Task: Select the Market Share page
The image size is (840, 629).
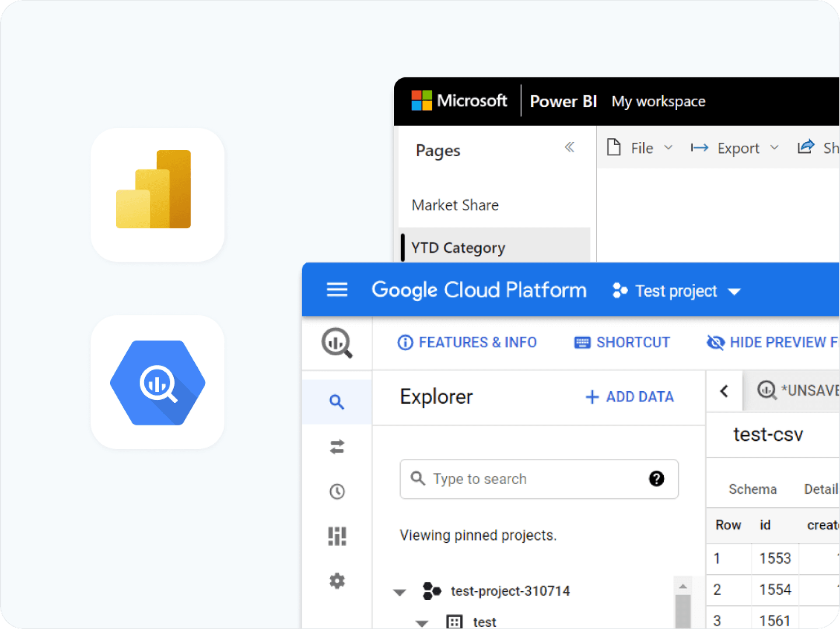Action: [455, 205]
